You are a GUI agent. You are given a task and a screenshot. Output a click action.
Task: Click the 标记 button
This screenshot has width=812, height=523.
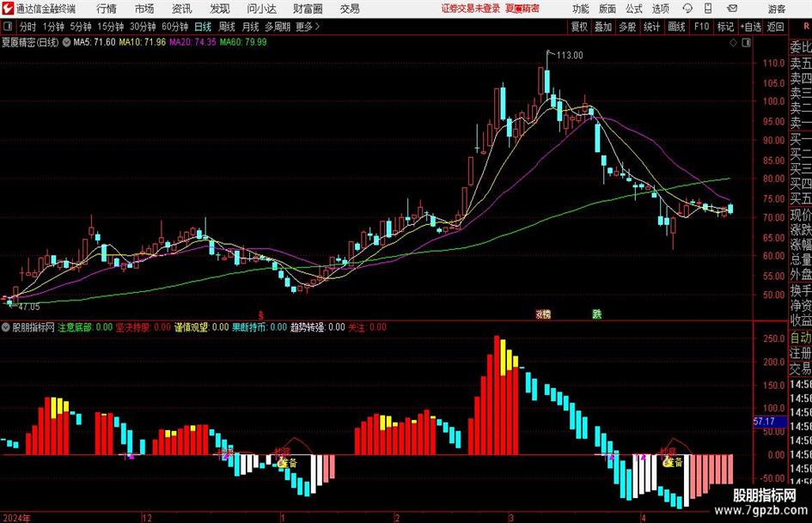point(725,27)
